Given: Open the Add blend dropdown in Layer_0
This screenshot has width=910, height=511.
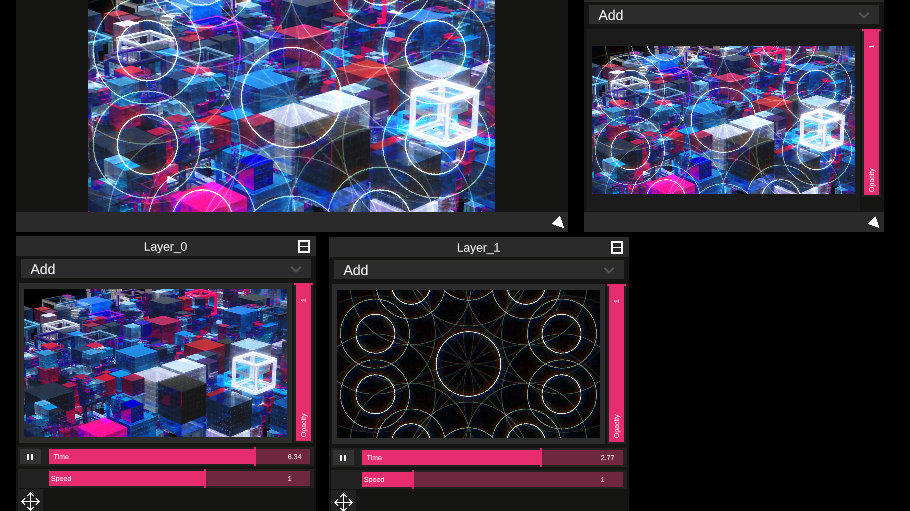Looking at the screenshot, I should [166, 269].
